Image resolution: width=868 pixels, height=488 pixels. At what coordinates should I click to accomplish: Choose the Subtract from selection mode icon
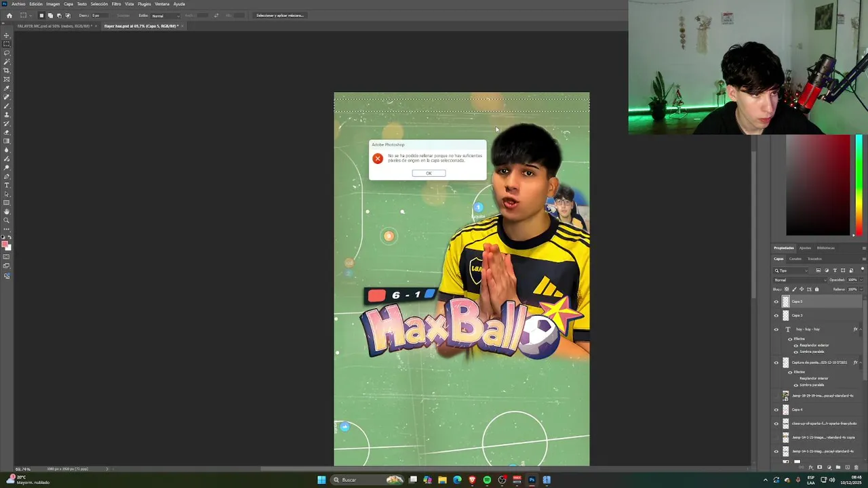(x=59, y=16)
